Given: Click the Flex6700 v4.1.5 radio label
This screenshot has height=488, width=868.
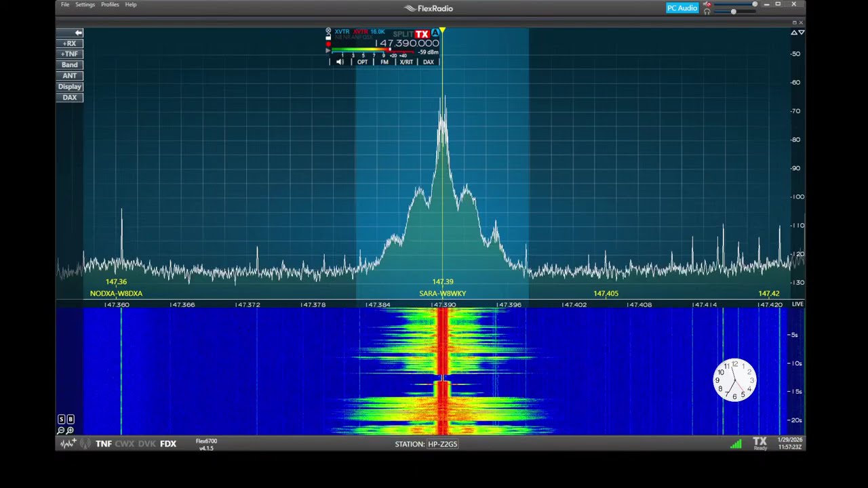Looking at the screenshot, I should pos(206,444).
